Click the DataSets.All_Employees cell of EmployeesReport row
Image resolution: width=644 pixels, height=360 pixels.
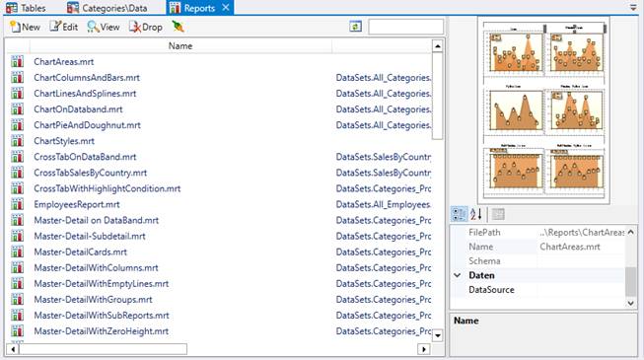(384, 204)
